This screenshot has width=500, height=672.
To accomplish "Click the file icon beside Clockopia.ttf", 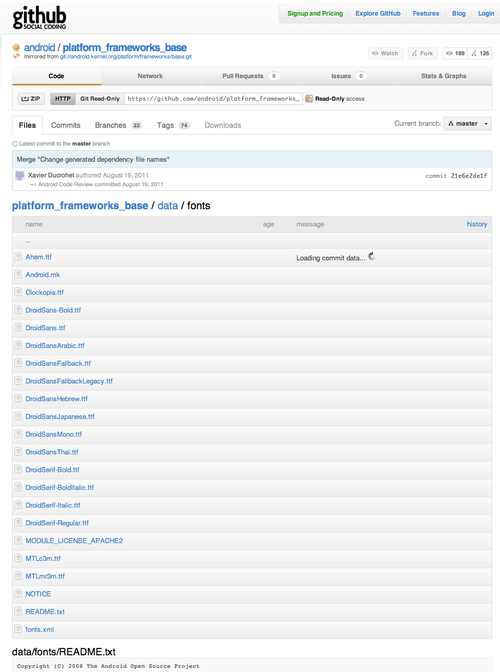I will (x=18, y=292).
